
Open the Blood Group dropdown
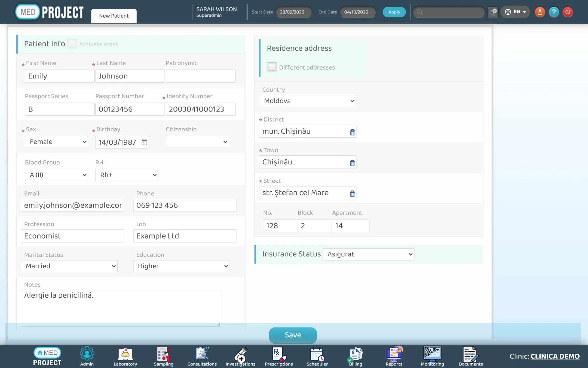point(56,175)
